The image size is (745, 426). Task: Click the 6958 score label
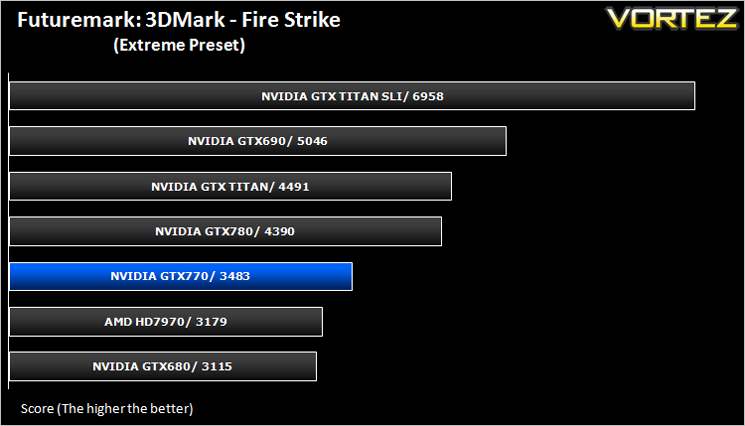pos(428,96)
